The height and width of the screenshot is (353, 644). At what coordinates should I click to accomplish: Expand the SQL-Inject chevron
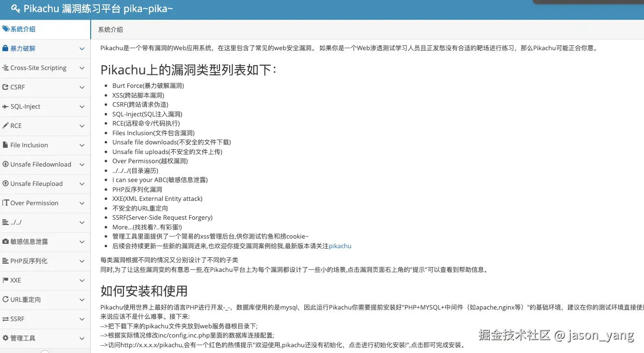[x=82, y=107]
